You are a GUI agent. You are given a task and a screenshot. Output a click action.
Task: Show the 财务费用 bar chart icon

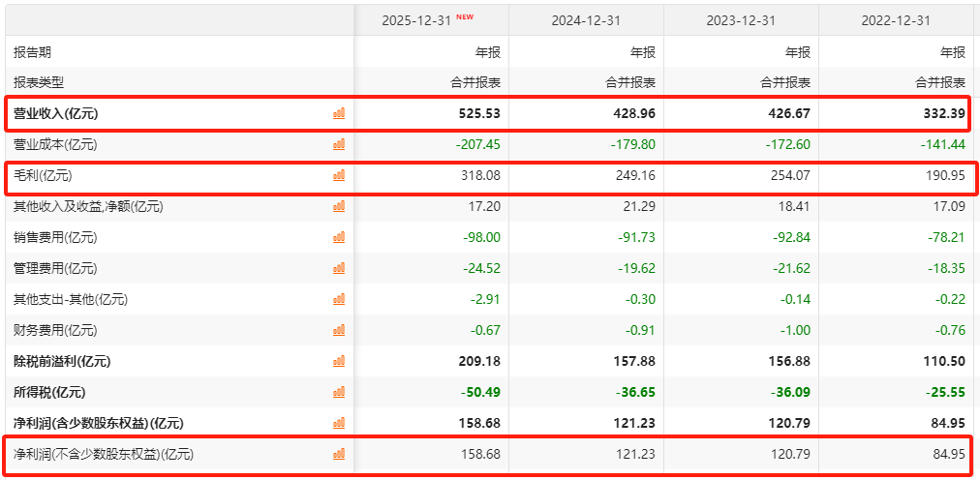339,330
